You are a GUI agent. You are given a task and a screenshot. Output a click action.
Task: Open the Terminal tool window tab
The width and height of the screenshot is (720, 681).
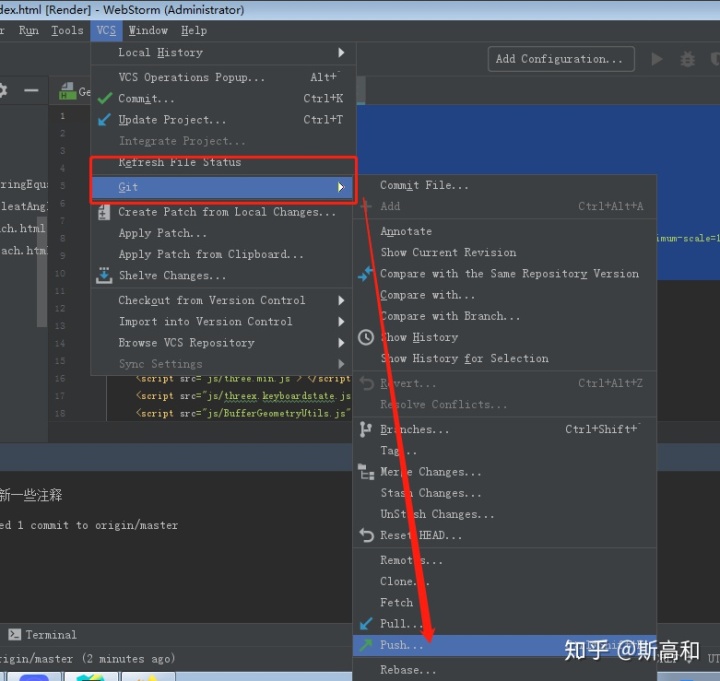pyautogui.click(x=43, y=635)
